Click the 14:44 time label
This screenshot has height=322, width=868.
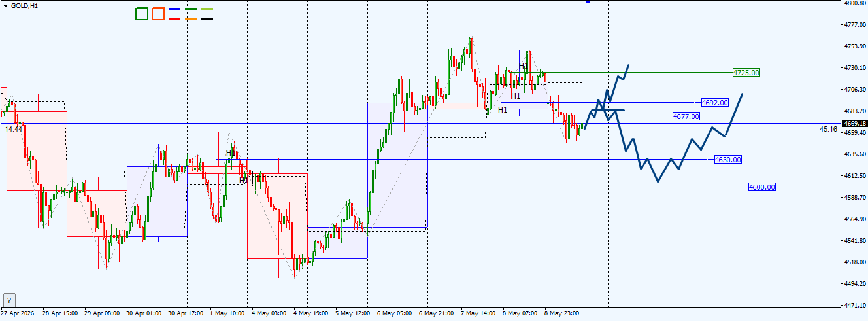click(14, 130)
